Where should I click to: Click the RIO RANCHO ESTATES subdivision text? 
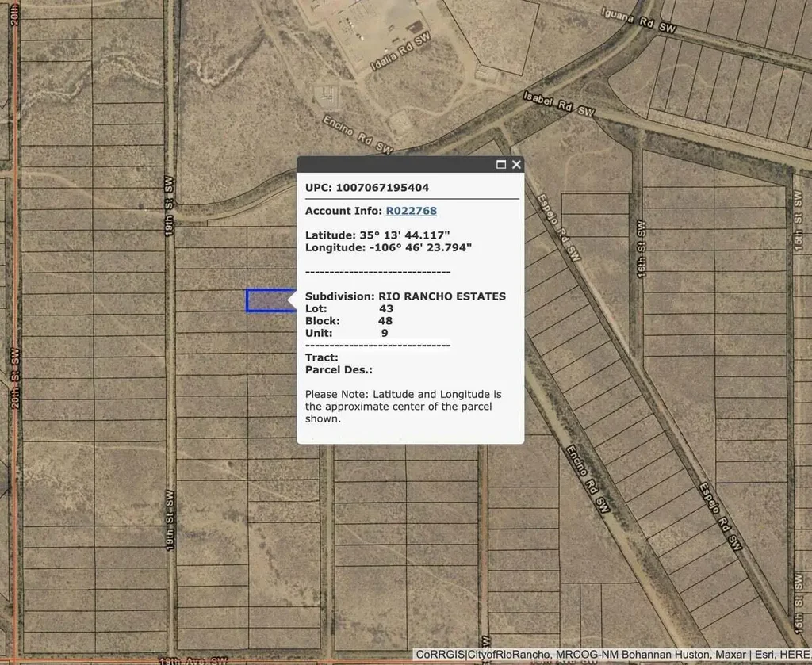442,296
